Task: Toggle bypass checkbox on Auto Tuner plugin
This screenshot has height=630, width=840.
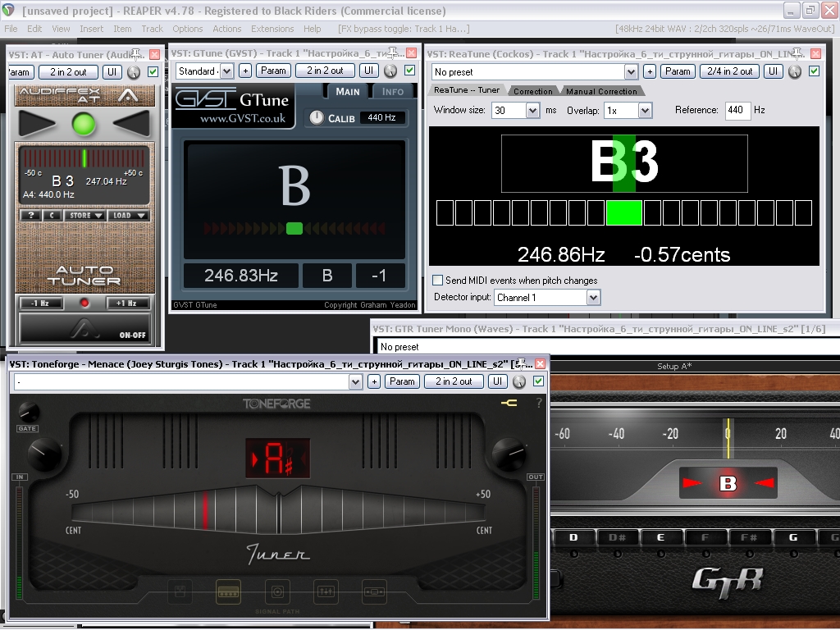Action: [x=153, y=72]
